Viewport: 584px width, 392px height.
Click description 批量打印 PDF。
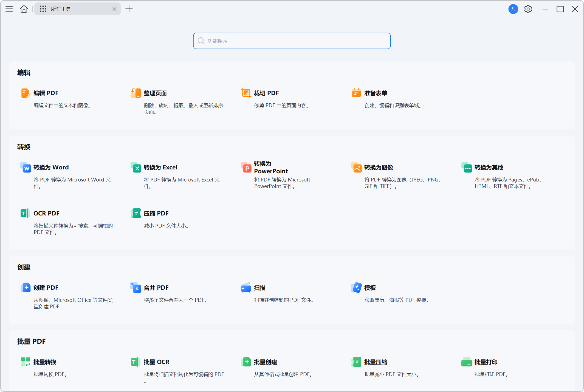pos(491,374)
